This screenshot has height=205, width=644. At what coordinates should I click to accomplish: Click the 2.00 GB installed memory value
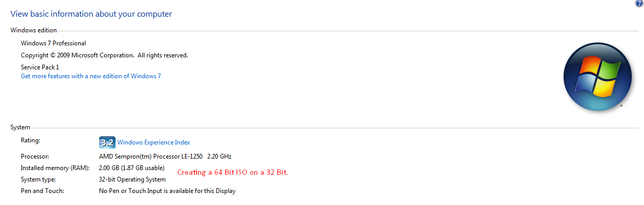pyautogui.click(x=132, y=168)
